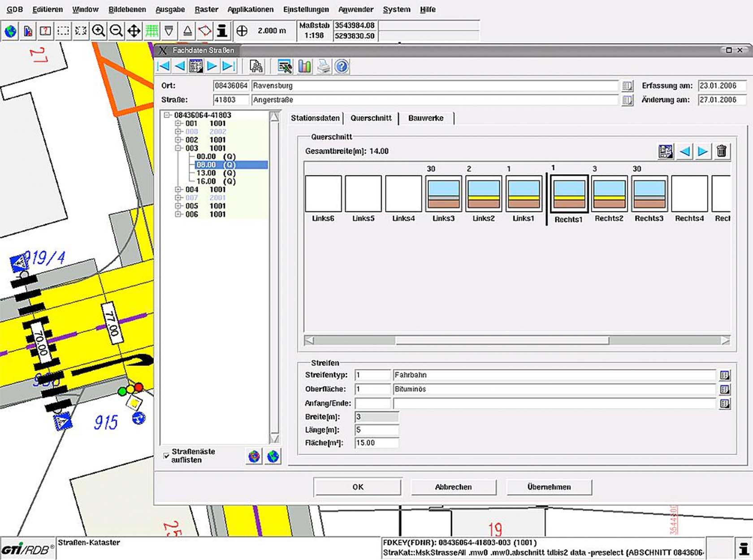Open the lookup list next to Streifentyp

(x=726, y=375)
